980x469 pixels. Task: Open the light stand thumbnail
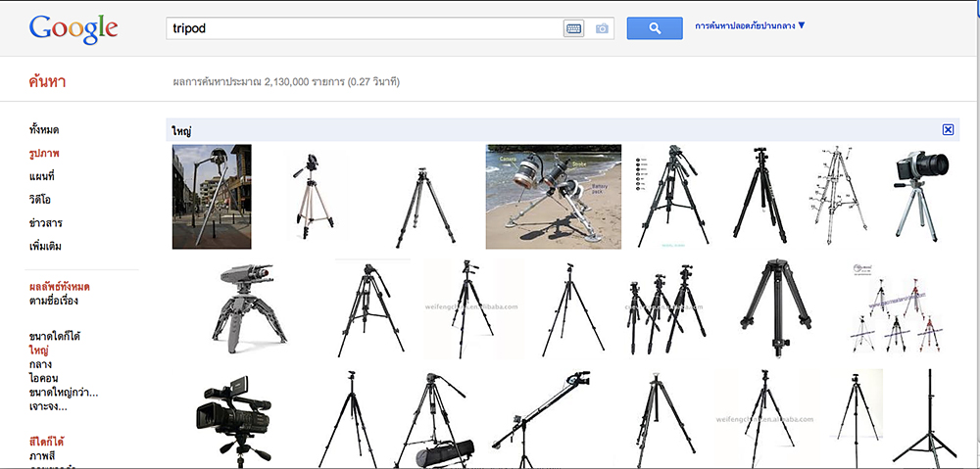924,417
